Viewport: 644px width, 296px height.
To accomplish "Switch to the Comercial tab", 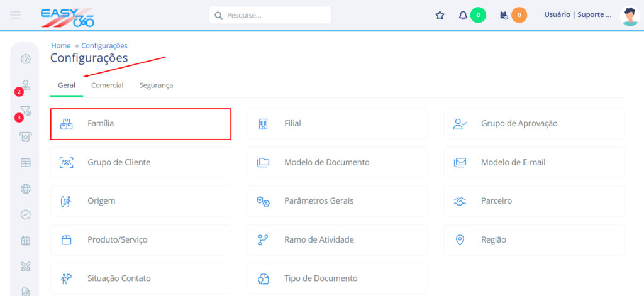I will (x=107, y=85).
